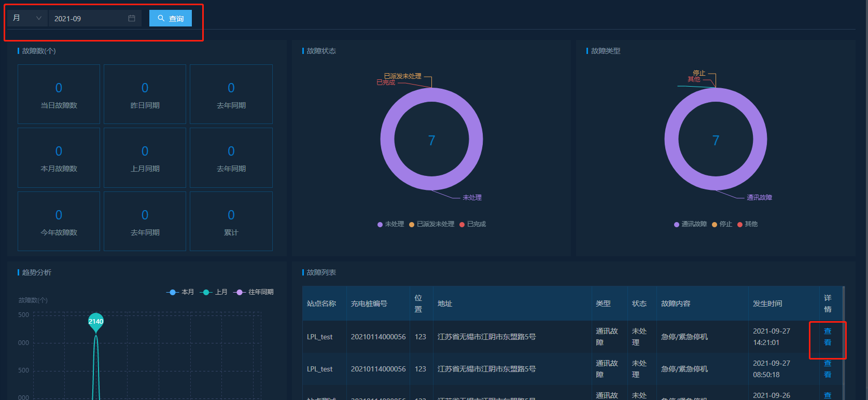868x400 pixels.
Task: Open the 月 period dropdown
Action: point(27,18)
